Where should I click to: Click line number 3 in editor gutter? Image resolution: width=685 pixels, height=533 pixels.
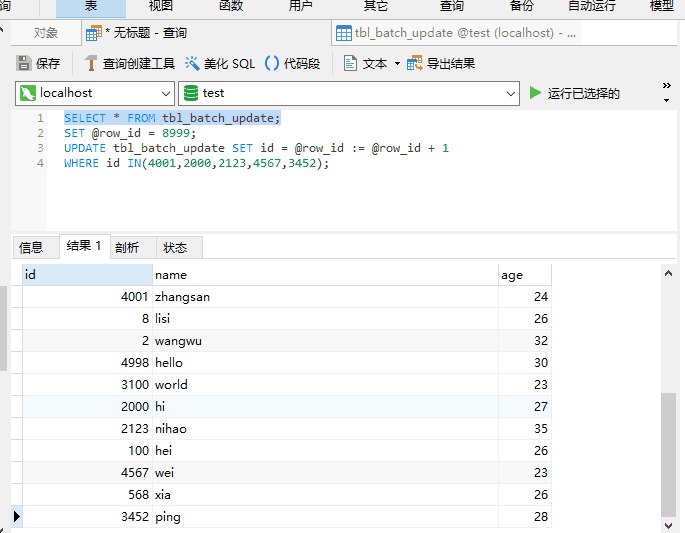tap(40, 148)
